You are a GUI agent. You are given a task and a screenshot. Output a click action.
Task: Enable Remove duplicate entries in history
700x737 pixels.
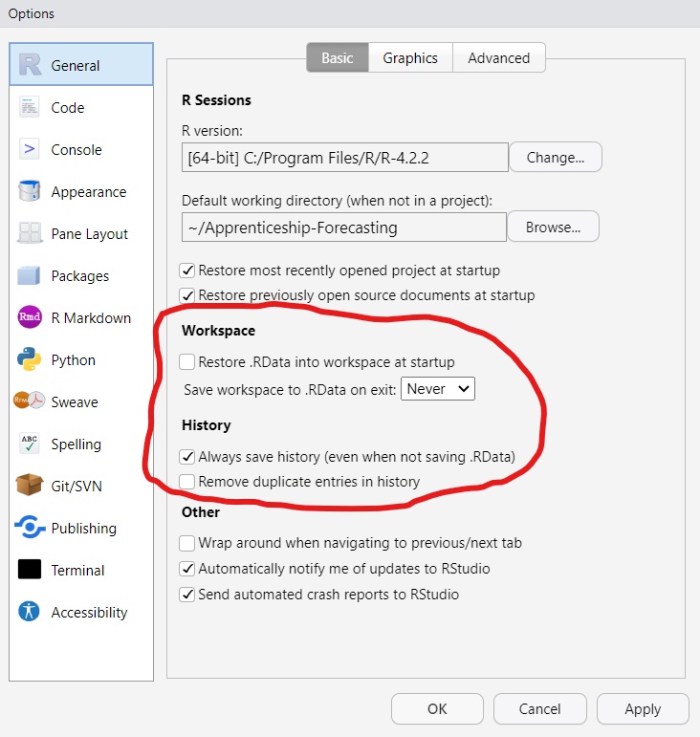click(x=188, y=482)
